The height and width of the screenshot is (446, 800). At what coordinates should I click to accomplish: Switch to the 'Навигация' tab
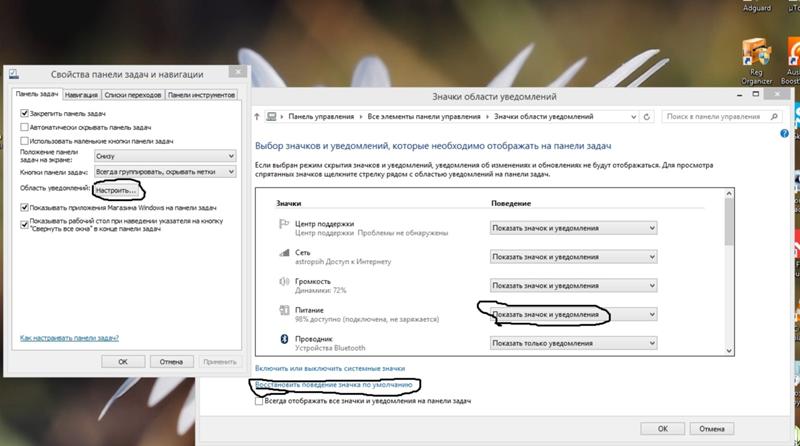pyautogui.click(x=81, y=95)
